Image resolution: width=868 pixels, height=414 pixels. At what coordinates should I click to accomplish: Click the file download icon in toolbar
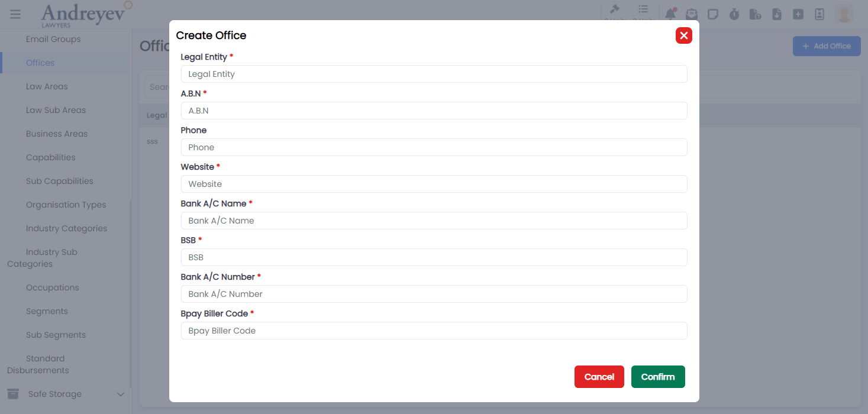[x=777, y=13]
